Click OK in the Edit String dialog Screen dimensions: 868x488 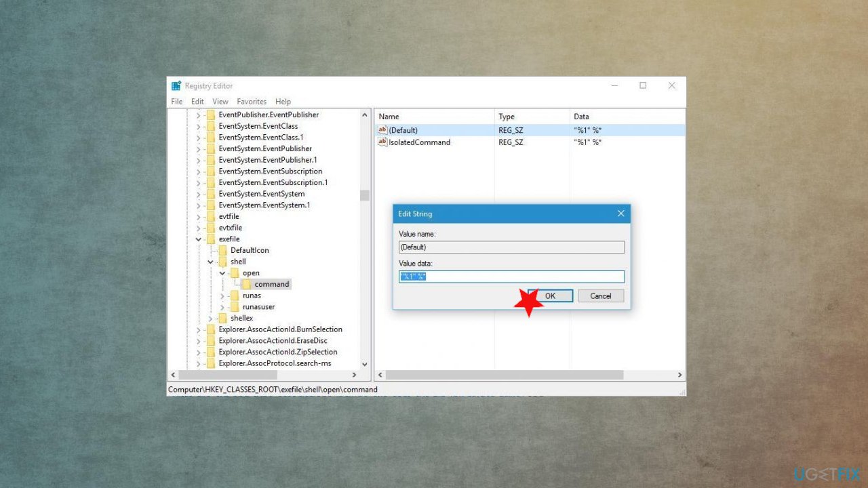pos(550,296)
